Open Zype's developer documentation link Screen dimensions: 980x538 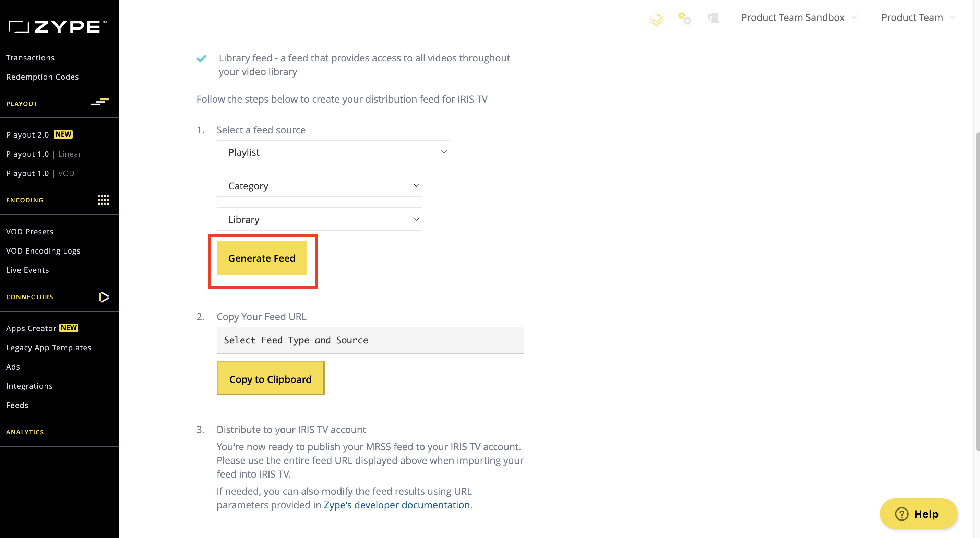(x=397, y=505)
